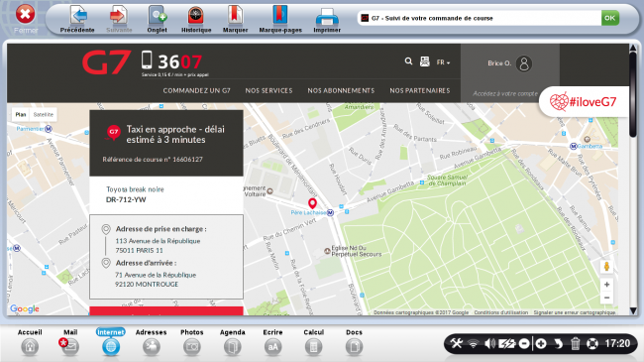
Task: Toggle the speaker volume icon
Action: click(489, 343)
